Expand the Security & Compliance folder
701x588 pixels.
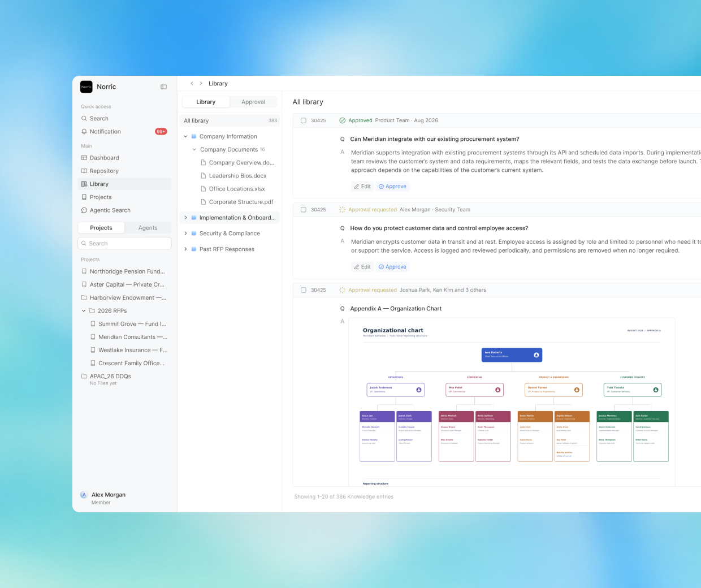(x=185, y=234)
